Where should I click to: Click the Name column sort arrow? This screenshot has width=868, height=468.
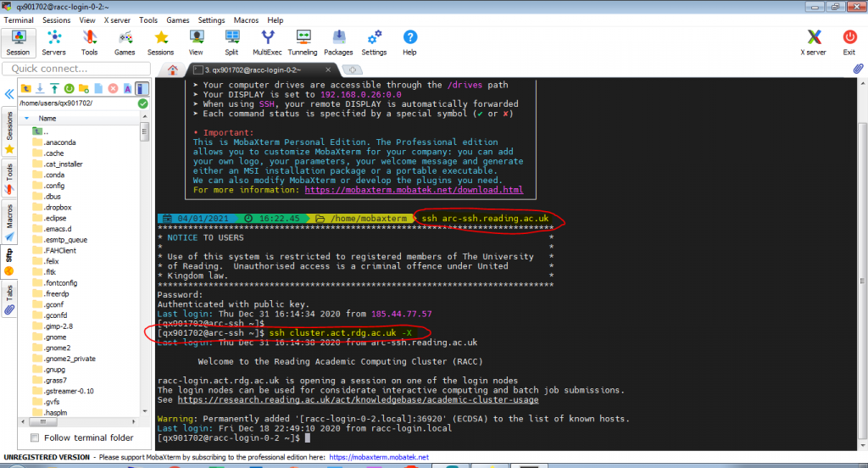pyautogui.click(x=26, y=119)
